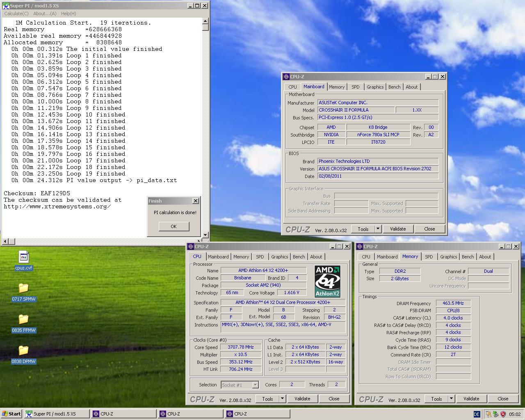Viewport: 525px width, 420px height.
Task: Click Tools button in Memory CPU-Z window
Action: (x=436, y=399)
